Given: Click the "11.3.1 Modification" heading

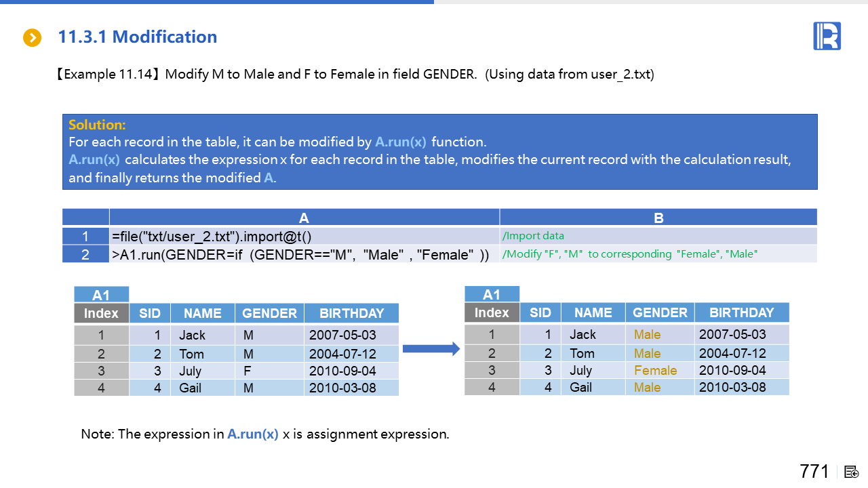Looking at the screenshot, I should tap(138, 37).
